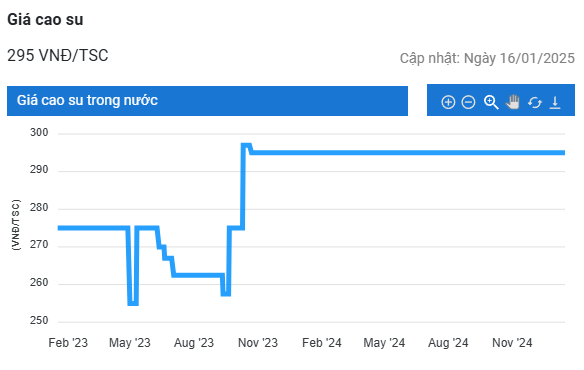
Task: Click the flat 295 line near Aug '24
Action: point(448,152)
